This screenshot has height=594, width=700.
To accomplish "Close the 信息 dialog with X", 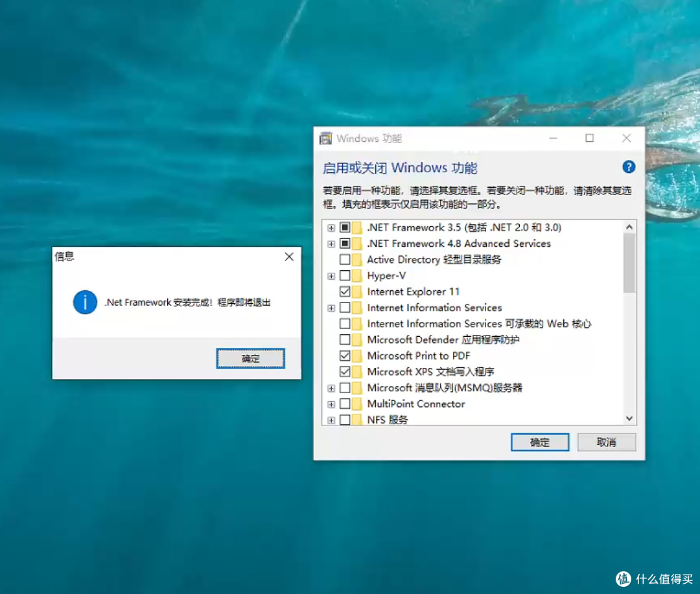I will pos(289,257).
